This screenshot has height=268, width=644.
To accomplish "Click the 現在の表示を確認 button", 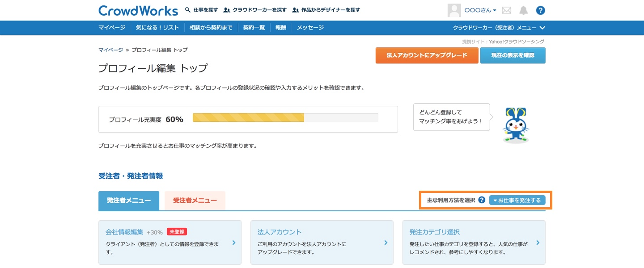I will tap(513, 55).
